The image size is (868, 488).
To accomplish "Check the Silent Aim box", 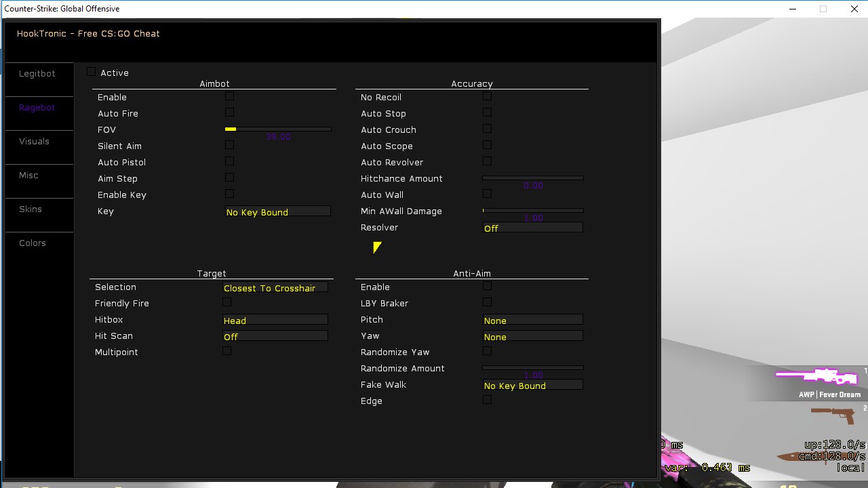I will [229, 145].
